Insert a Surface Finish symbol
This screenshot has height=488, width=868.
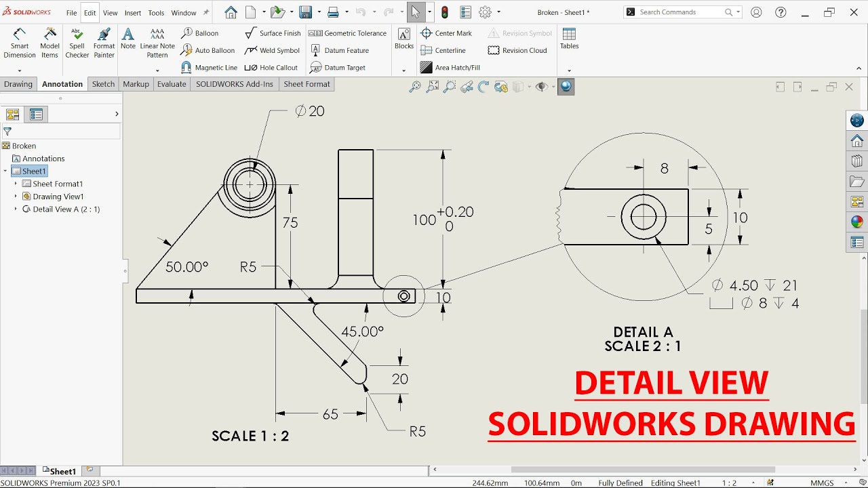click(273, 33)
